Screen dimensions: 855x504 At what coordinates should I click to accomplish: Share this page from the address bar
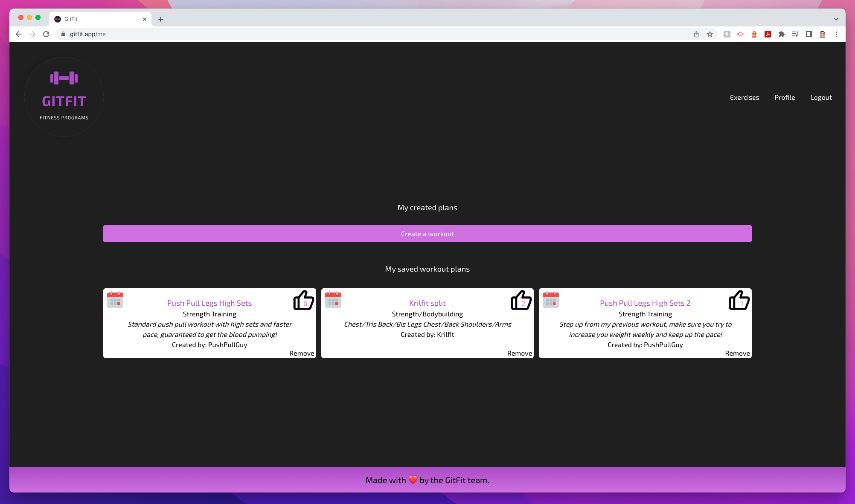click(696, 34)
